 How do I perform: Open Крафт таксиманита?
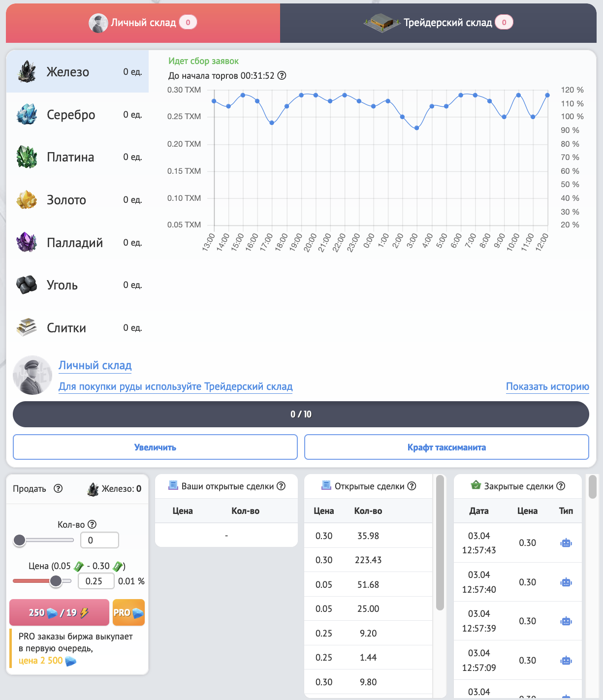point(446,447)
